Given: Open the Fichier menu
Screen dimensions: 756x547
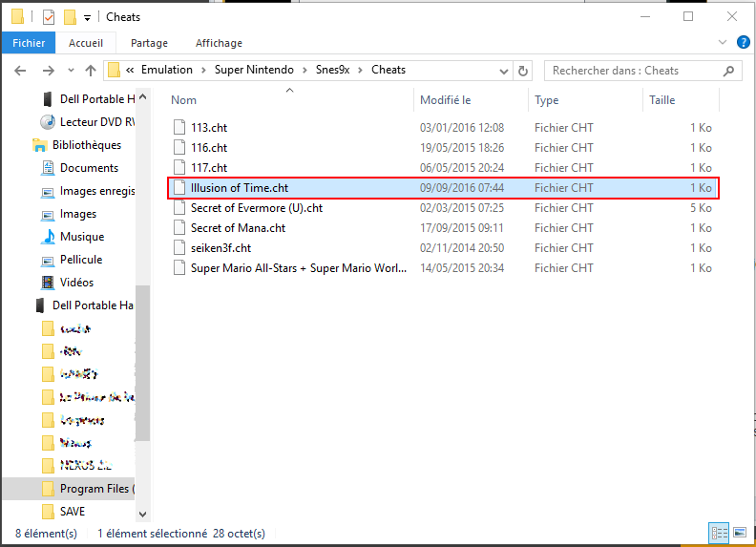Looking at the screenshot, I should tap(29, 43).
